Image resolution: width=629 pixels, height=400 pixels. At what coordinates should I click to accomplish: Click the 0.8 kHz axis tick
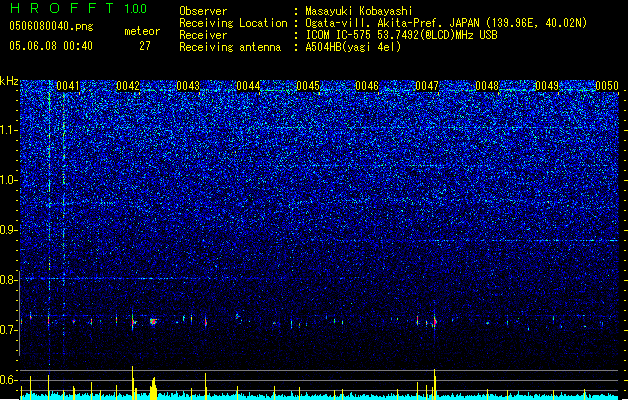(x=9, y=280)
